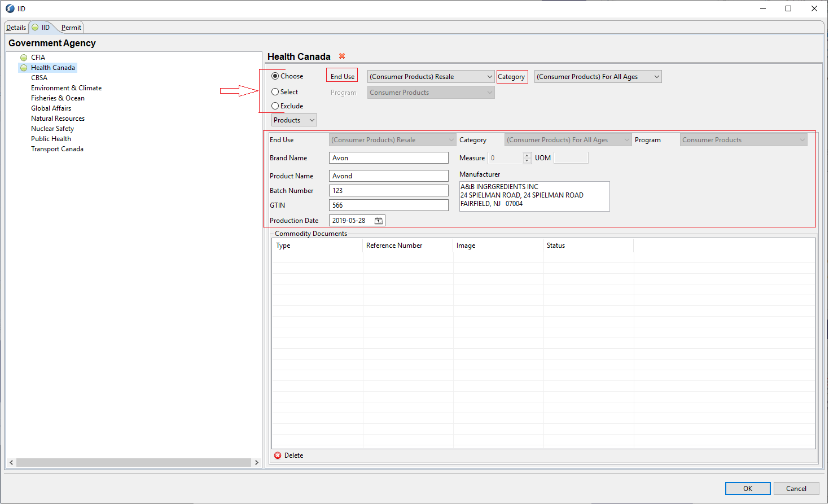Decrease Measure with the down spinner arrow
The image size is (829, 504).
527,161
